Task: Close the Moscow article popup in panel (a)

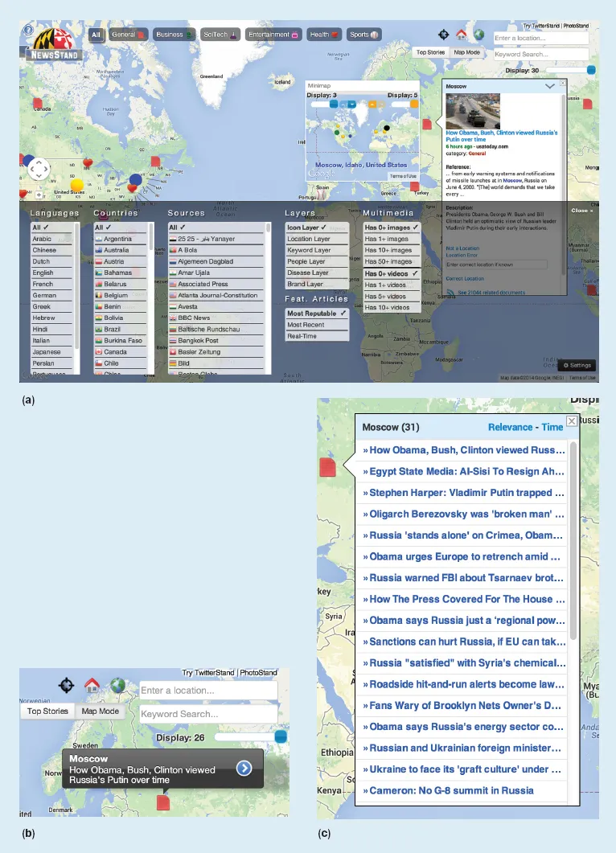Action: tap(563, 83)
